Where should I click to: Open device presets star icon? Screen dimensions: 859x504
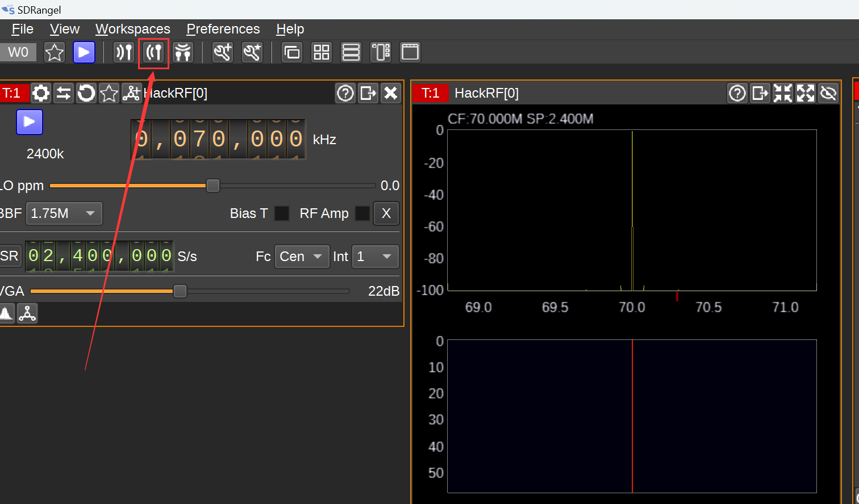coord(109,93)
